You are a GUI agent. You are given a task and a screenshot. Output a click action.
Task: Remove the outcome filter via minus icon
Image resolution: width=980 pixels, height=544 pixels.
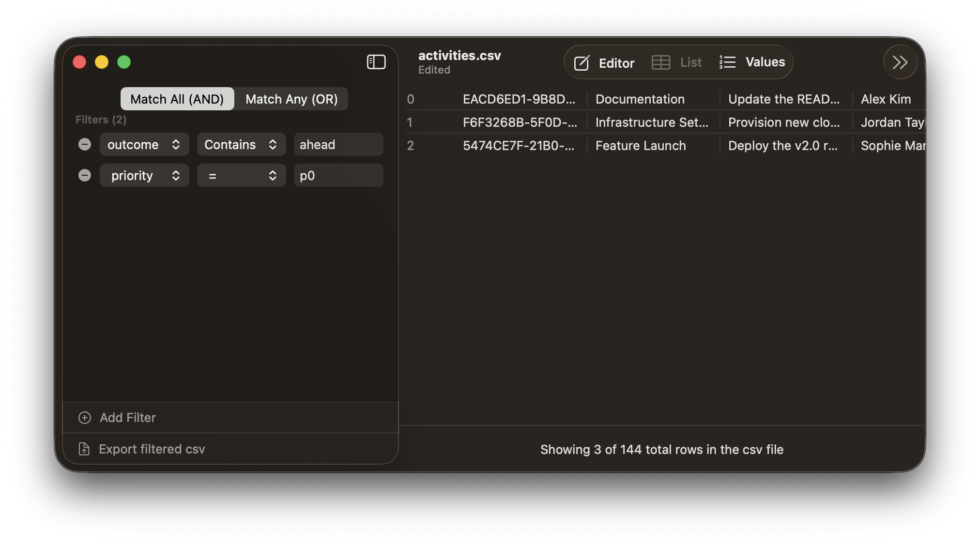point(85,144)
